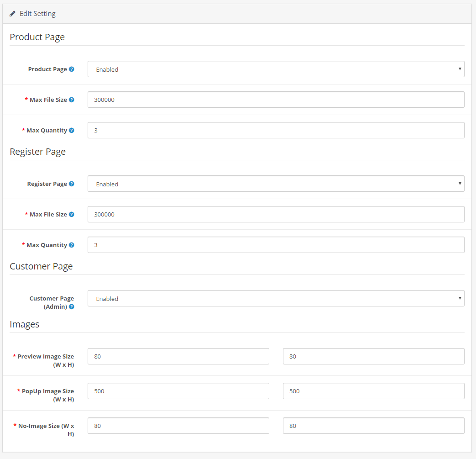Click the No-Image Size width field
Screen dimensions: 476x459
click(x=178, y=426)
